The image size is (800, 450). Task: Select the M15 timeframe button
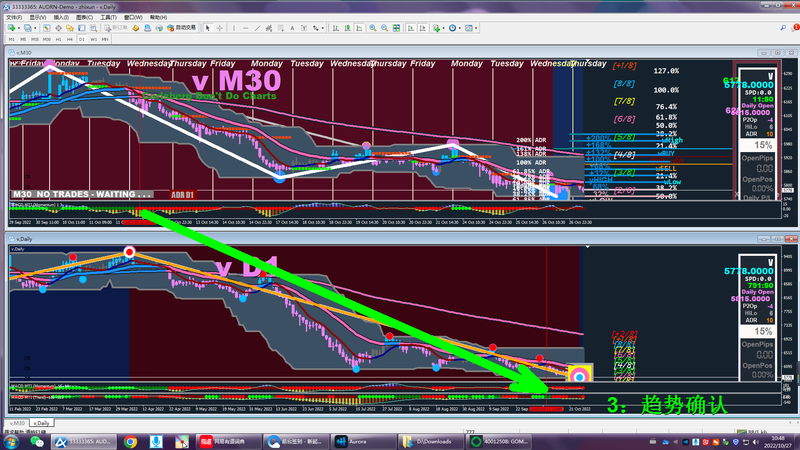(35, 39)
